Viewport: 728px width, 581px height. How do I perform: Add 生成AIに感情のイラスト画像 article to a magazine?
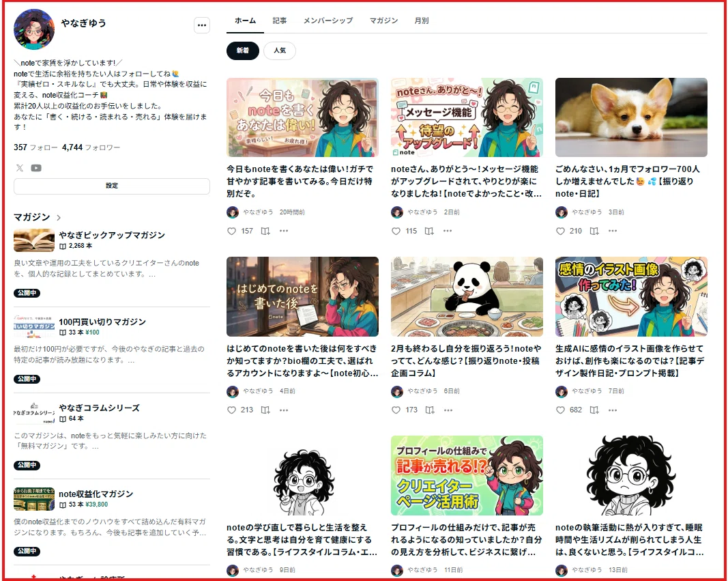coord(594,410)
